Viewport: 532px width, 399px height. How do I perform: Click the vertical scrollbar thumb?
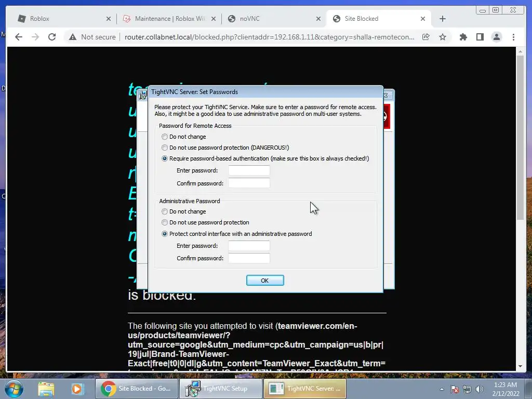pos(520,138)
